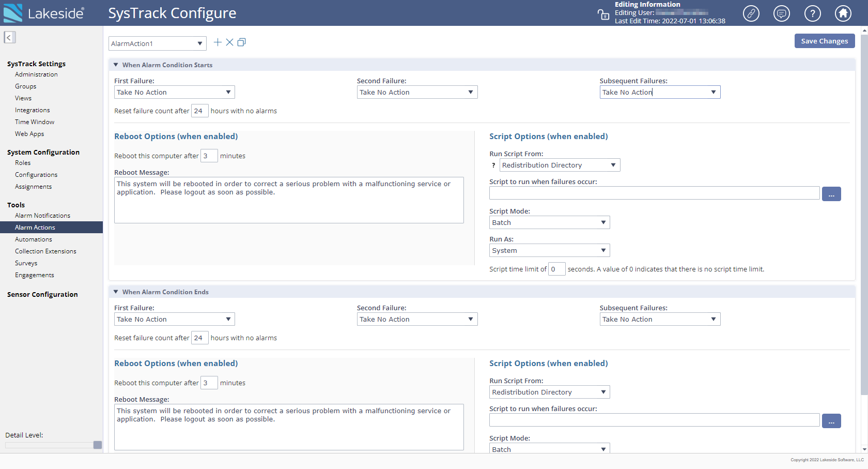This screenshot has height=469, width=868.
Task: Click the add new alarm action plus icon
Action: (x=218, y=42)
